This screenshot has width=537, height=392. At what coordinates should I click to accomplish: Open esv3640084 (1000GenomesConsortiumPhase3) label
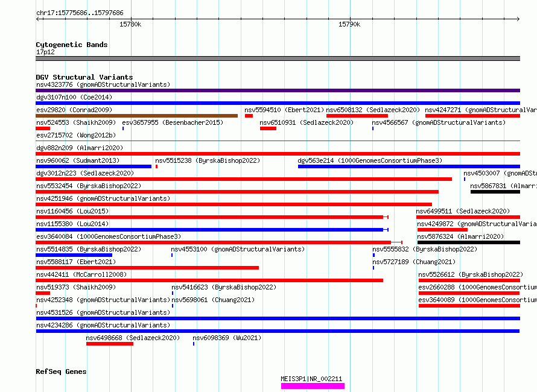(109, 236)
